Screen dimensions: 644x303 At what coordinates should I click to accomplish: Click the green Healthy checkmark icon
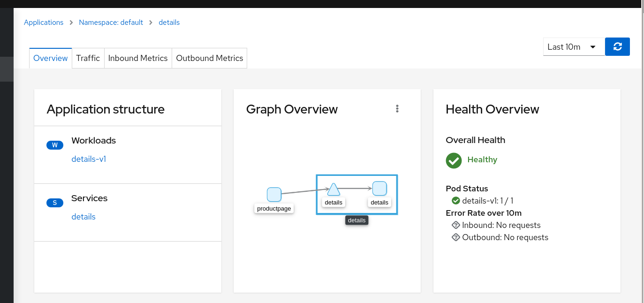coord(454,160)
